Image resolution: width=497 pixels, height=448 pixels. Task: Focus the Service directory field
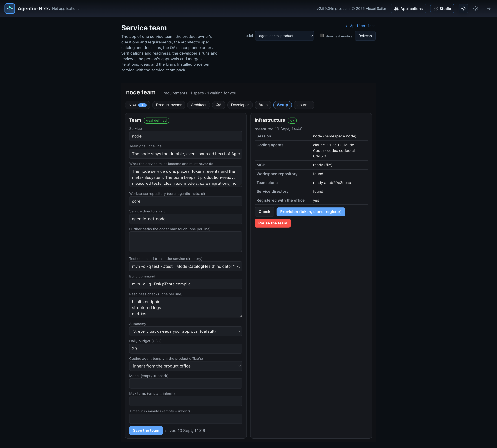point(186,219)
